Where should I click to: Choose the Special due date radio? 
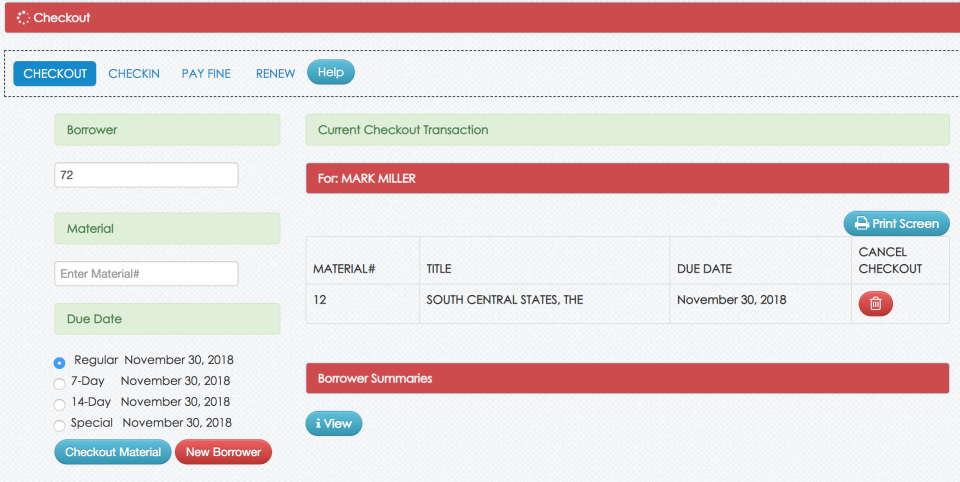[59, 426]
